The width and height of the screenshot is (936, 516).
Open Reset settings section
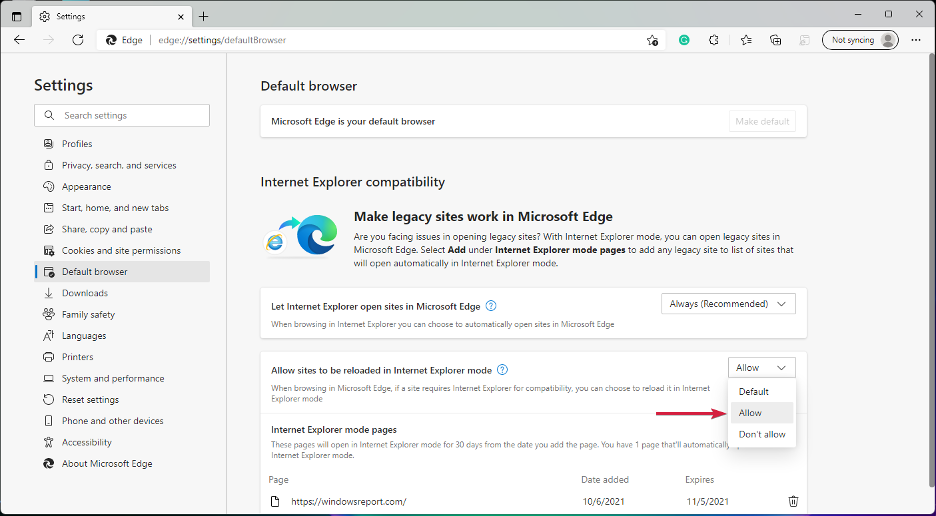[122, 400]
